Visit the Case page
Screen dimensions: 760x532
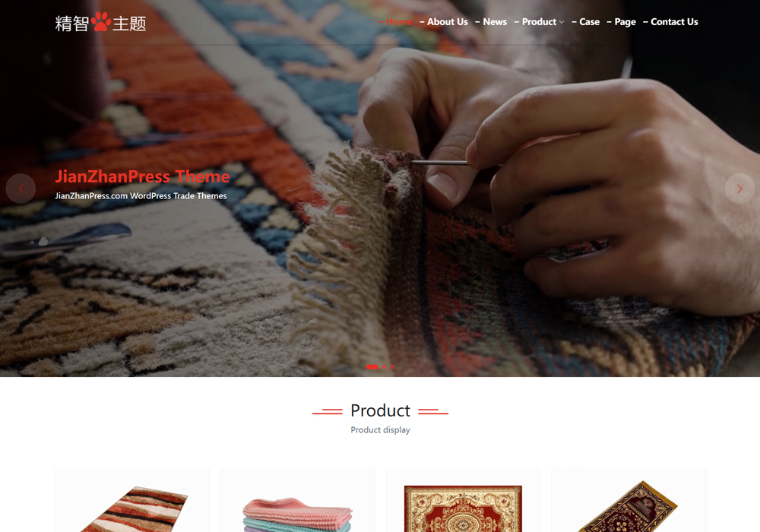[590, 22]
